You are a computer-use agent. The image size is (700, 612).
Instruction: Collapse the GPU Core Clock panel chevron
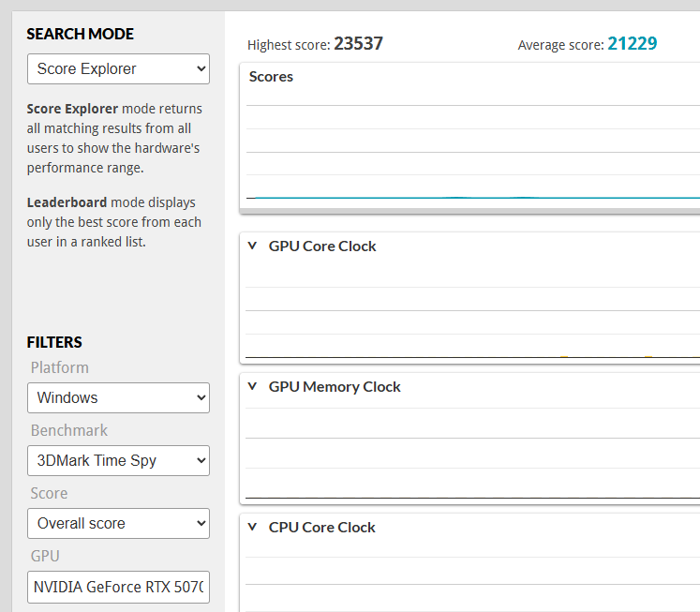252,246
